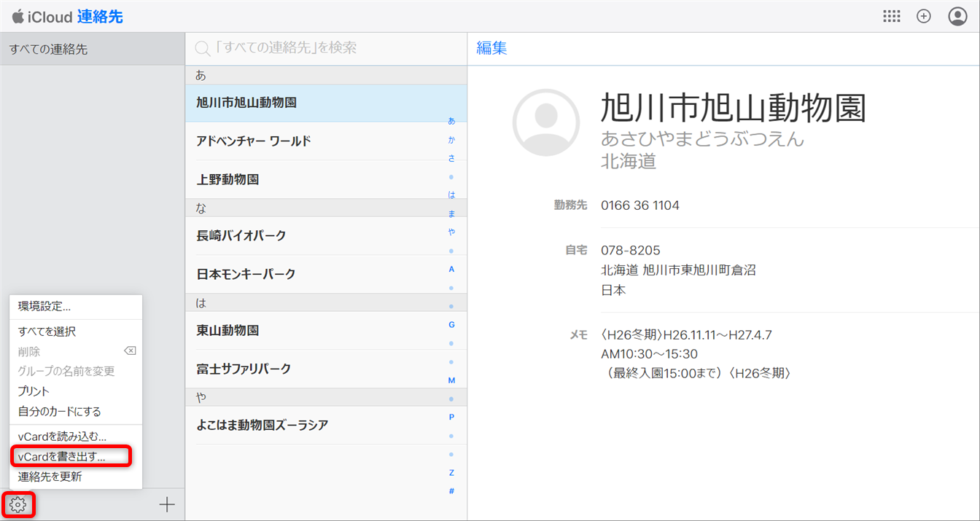
Task: Click the 編集 link
Action: [491, 49]
